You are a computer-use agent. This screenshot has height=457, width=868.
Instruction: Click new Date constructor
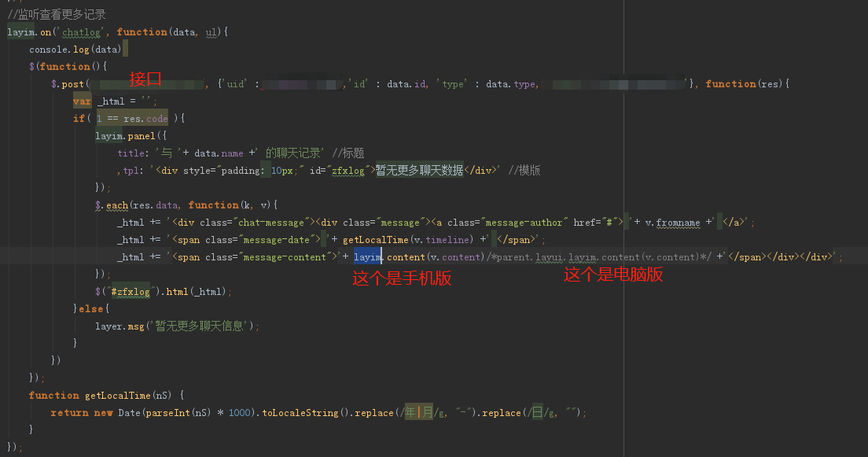click(x=117, y=413)
